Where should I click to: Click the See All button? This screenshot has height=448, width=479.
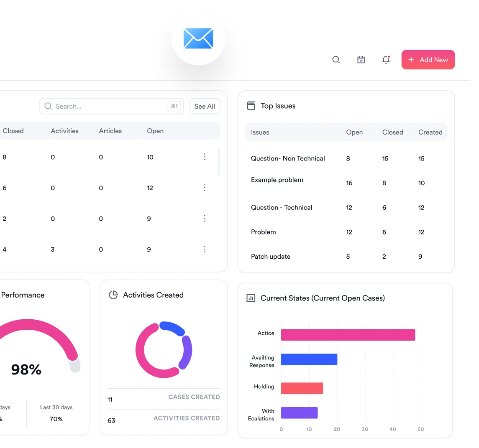[205, 106]
